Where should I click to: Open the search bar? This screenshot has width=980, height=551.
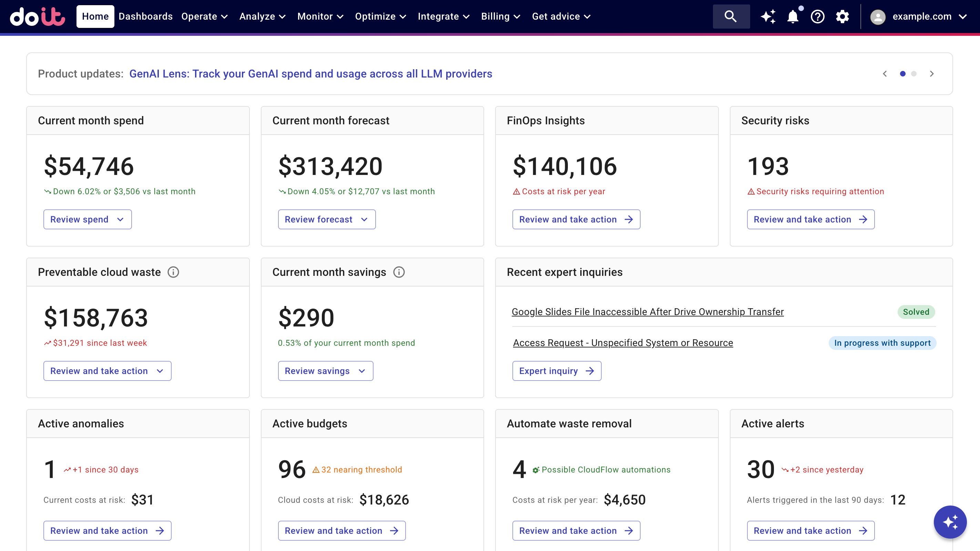tap(731, 16)
